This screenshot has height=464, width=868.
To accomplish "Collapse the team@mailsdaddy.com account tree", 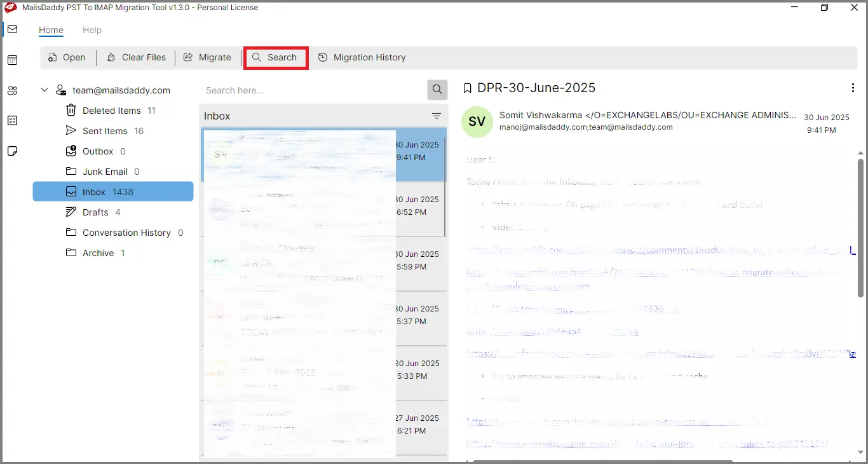I will [44, 90].
